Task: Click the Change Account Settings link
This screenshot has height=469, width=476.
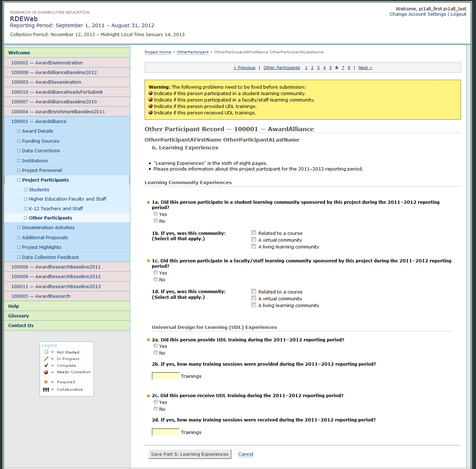Action: pos(417,14)
